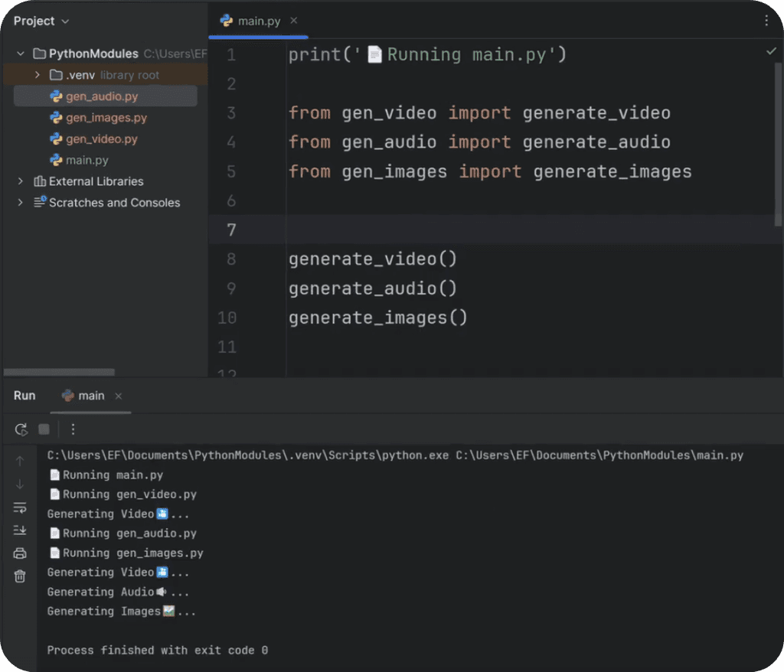The width and height of the screenshot is (784, 672).
Task: Click the python.exe command path line
Action: pyautogui.click(x=395, y=455)
